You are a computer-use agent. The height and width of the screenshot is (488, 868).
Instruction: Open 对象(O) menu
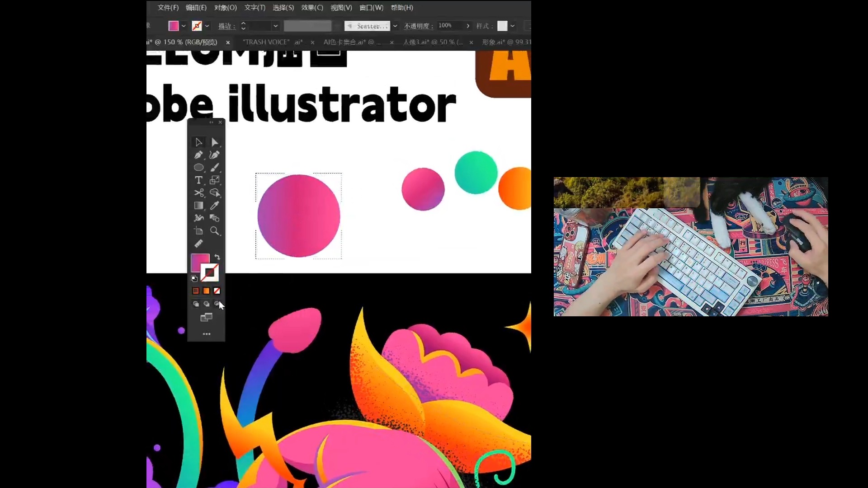pos(226,8)
